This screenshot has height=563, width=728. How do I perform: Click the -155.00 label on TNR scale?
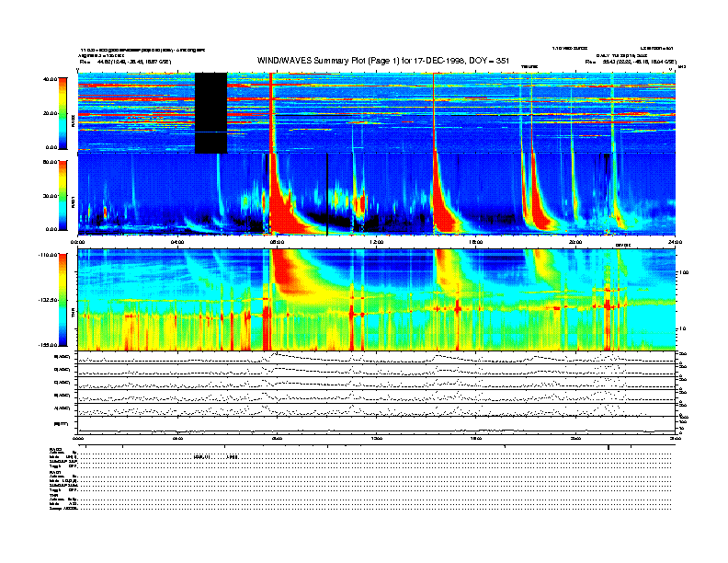pyautogui.click(x=48, y=345)
